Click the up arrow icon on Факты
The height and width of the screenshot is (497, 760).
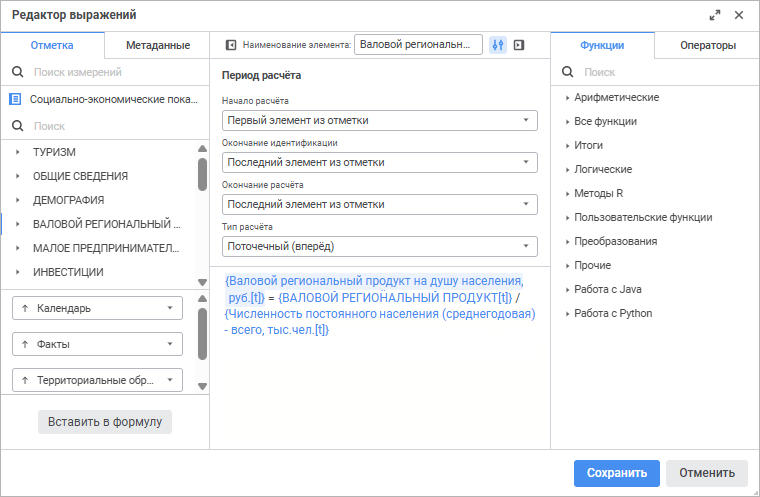(25, 344)
